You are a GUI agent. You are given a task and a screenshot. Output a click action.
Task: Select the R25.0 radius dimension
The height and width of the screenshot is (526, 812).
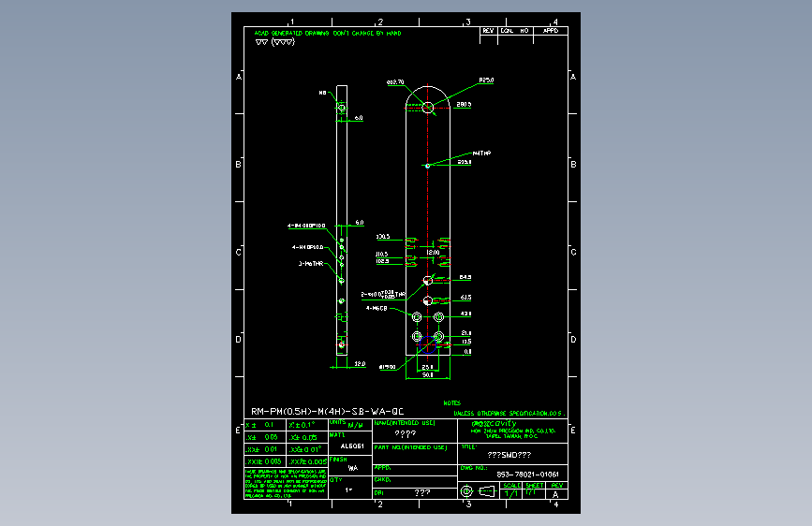click(486, 80)
